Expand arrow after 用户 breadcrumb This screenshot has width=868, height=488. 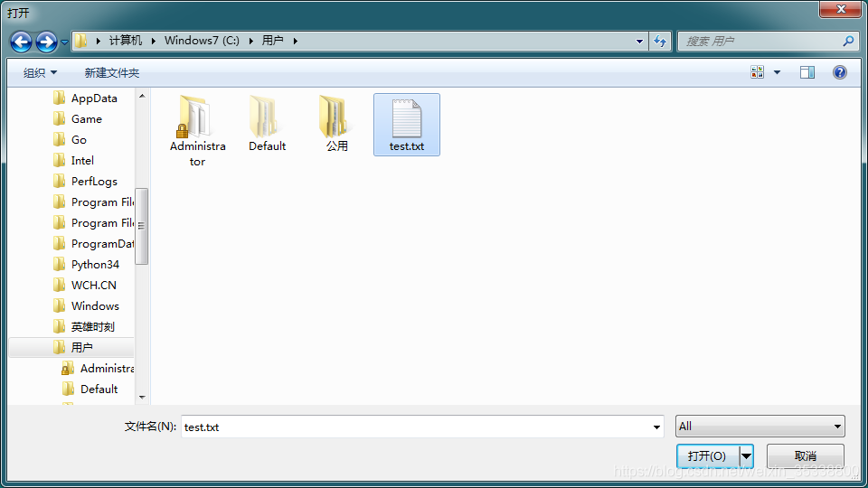click(295, 41)
